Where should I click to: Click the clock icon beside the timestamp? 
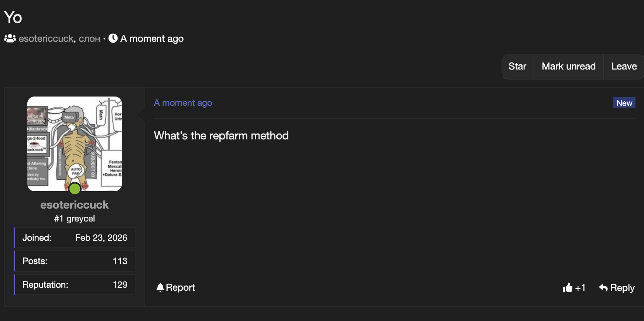pyautogui.click(x=113, y=38)
